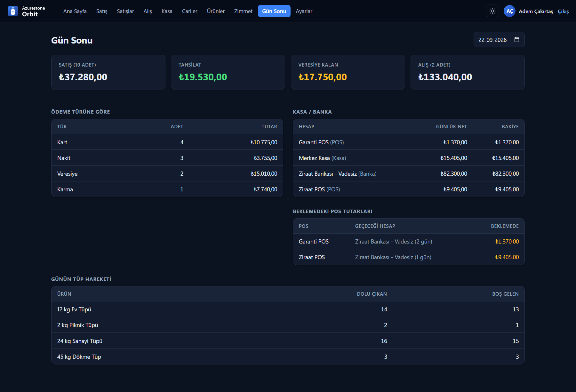Select the 2 kg Piknik Tüpü row
576x392 pixels.
pyautogui.click(x=288, y=325)
